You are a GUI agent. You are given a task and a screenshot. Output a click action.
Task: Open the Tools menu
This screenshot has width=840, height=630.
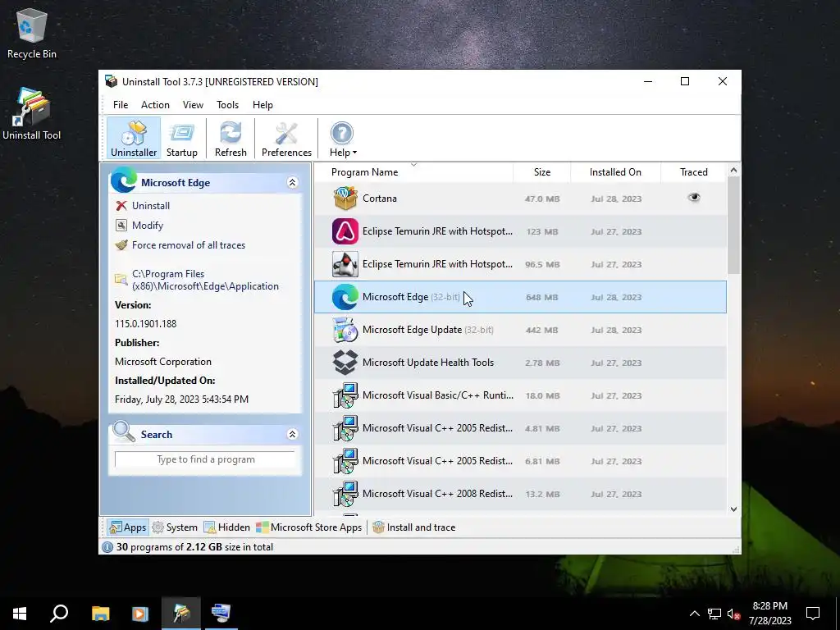click(x=228, y=105)
